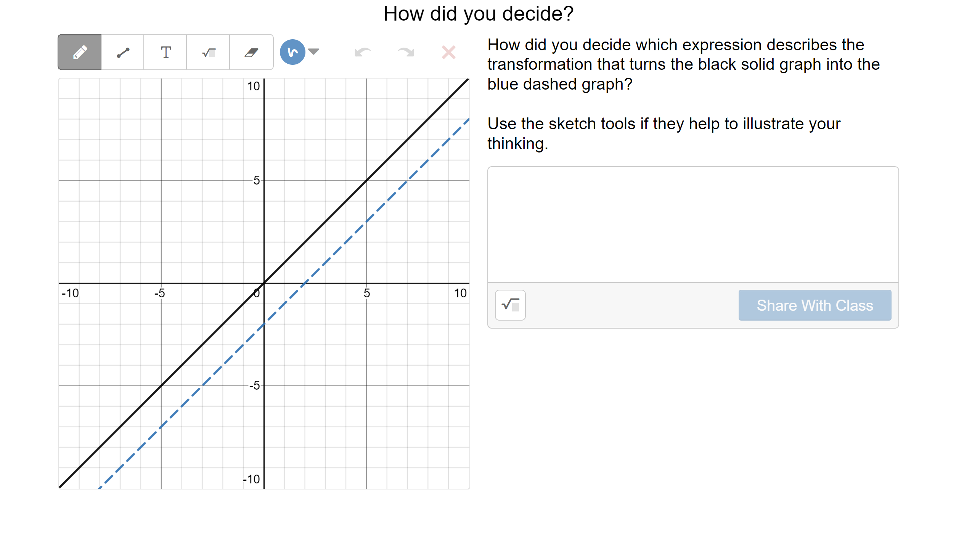Open the pen color selector circle
972x560 pixels.
(292, 52)
